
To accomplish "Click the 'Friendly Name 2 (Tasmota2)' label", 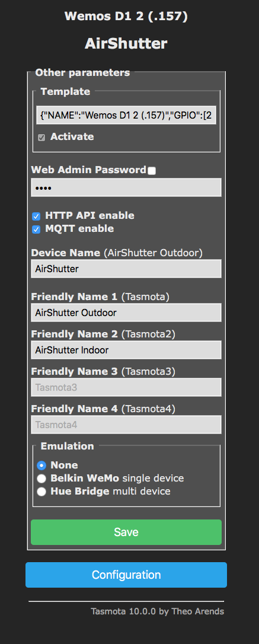I will [x=103, y=334].
